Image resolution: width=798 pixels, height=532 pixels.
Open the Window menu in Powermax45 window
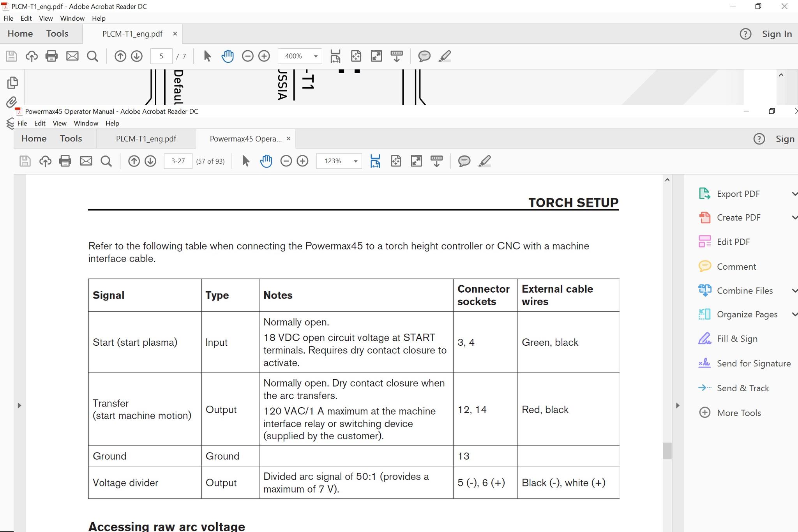coord(86,123)
